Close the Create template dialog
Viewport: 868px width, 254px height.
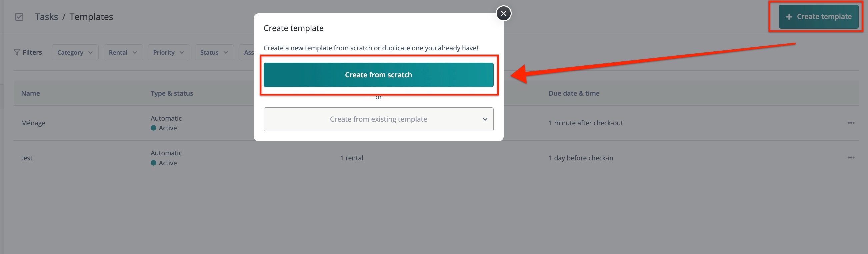[x=503, y=13]
